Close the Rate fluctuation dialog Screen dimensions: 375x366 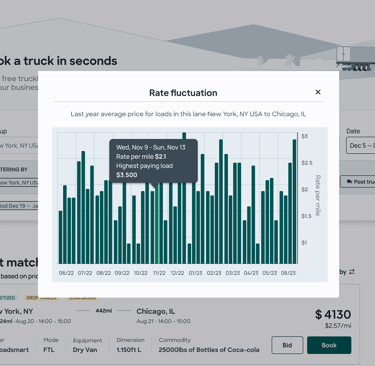[x=318, y=92]
